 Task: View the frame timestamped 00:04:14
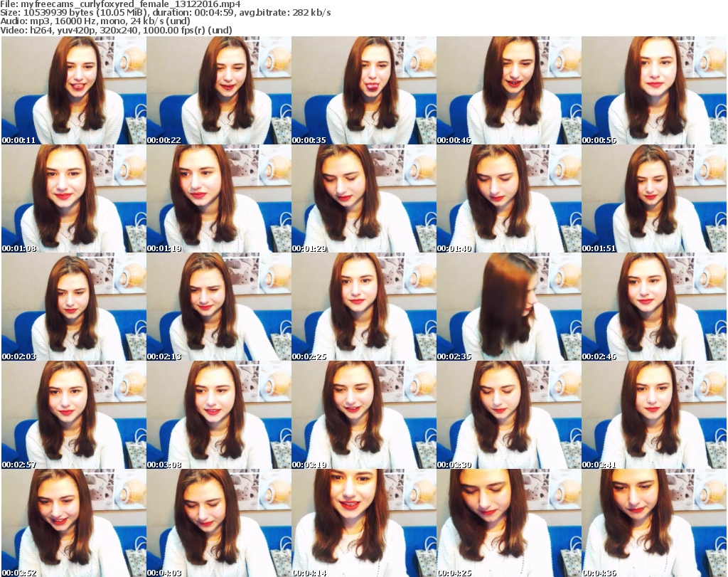coord(363,523)
